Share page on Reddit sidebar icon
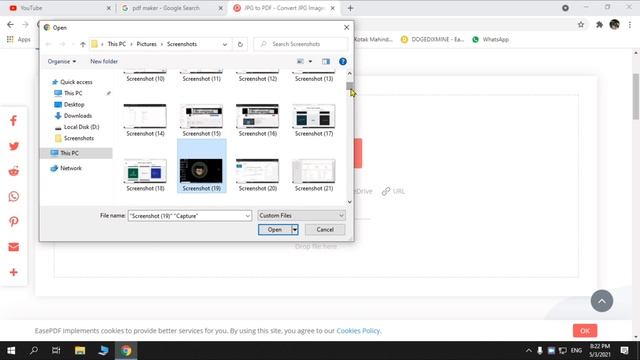The image size is (640, 360). [x=13, y=171]
